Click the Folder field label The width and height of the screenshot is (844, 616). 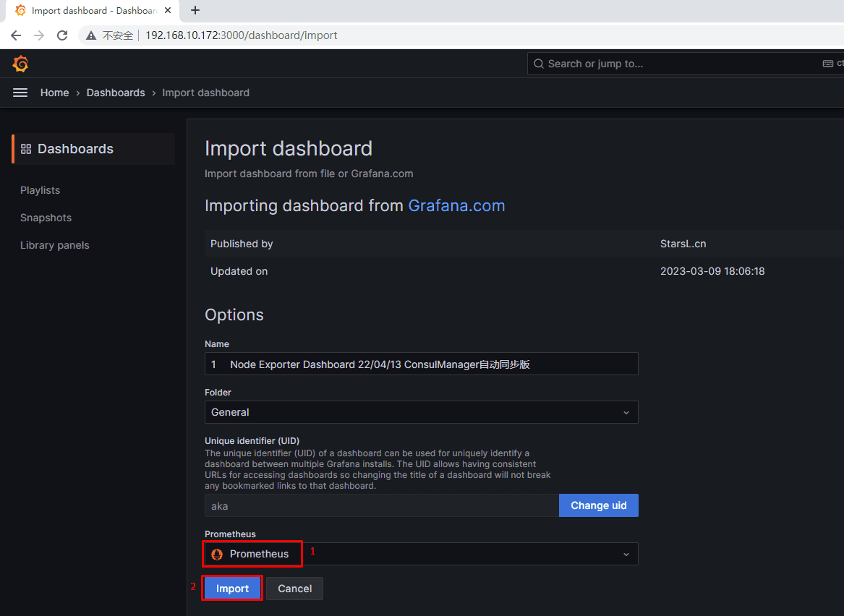(218, 392)
